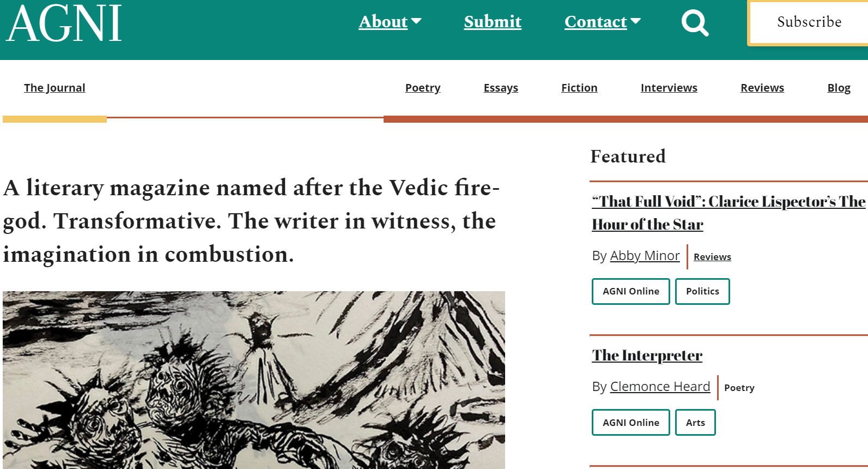Click the Politics tag button
The width and height of the screenshot is (868, 469).
click(x=702, y=291)
